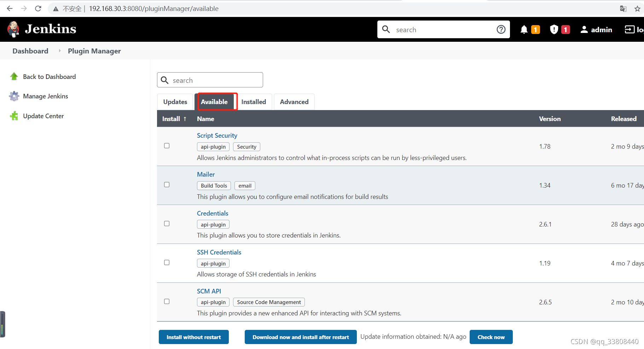
Task: Click the api-plugin tag under Credentials
Action: [x=213, y=224]
